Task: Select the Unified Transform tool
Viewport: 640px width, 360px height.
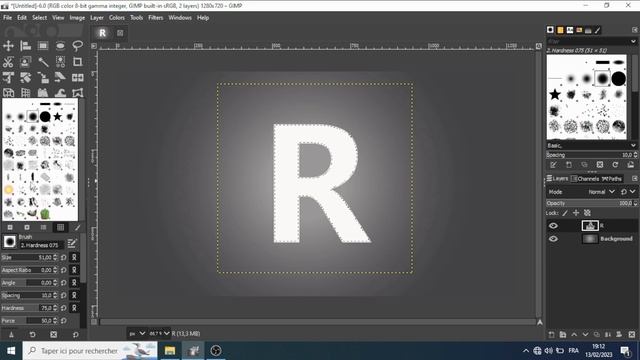Action: 9,77
